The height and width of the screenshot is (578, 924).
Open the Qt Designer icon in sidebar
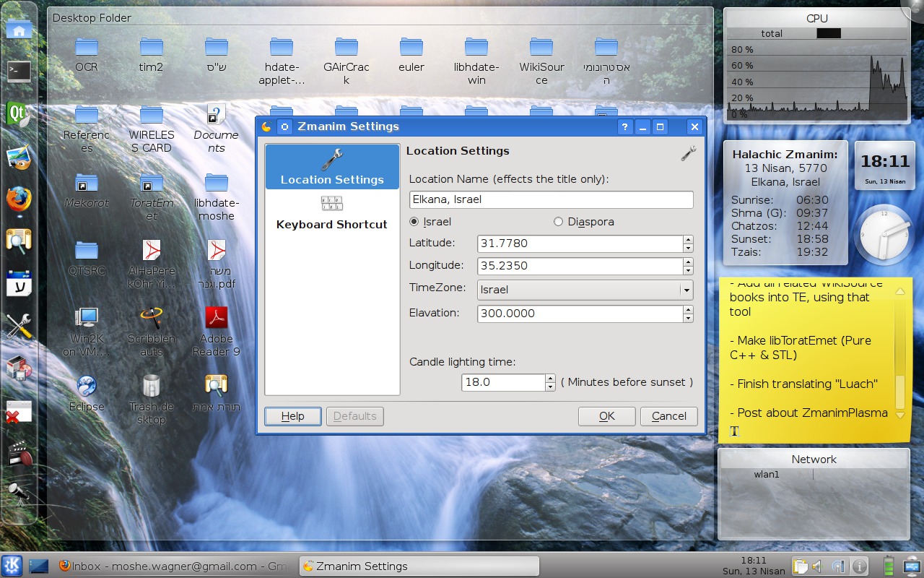click(19, 114)
